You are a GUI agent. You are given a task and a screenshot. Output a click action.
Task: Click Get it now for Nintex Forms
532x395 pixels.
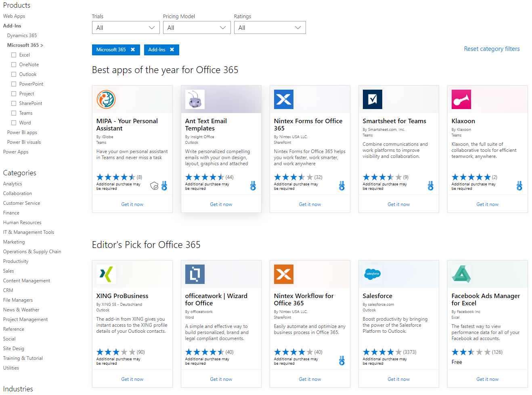(310, 204)
